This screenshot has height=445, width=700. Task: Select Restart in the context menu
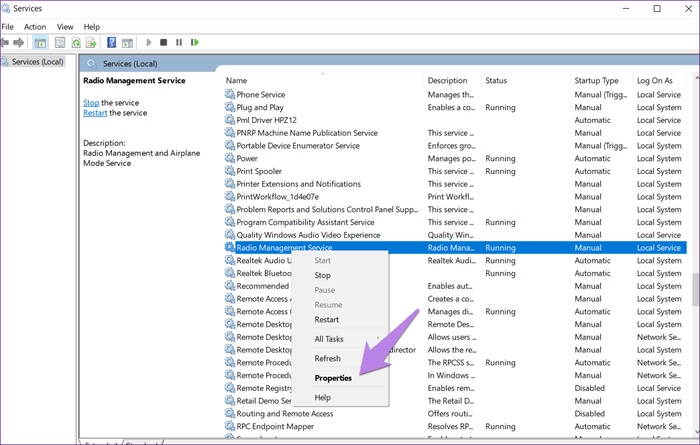pos(326,320)
